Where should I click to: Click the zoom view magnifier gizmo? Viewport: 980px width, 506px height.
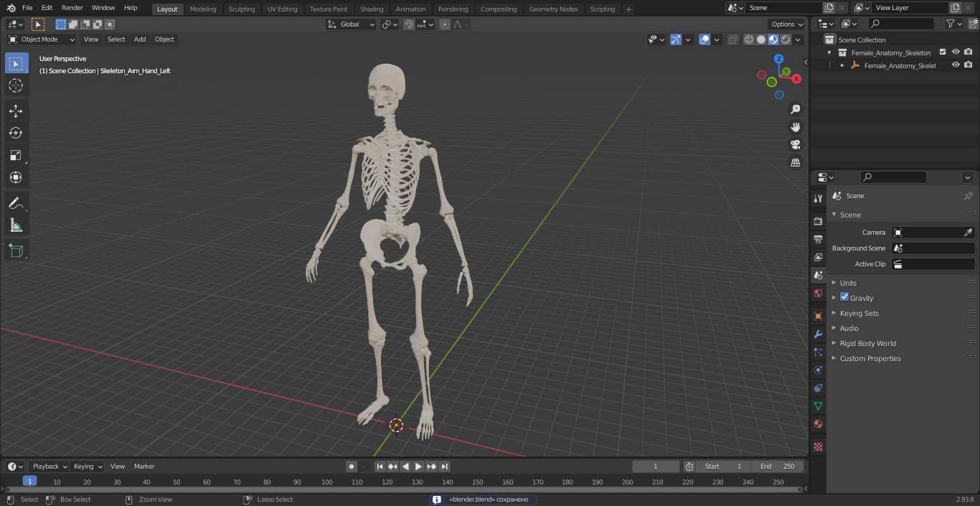pos(796,109)
